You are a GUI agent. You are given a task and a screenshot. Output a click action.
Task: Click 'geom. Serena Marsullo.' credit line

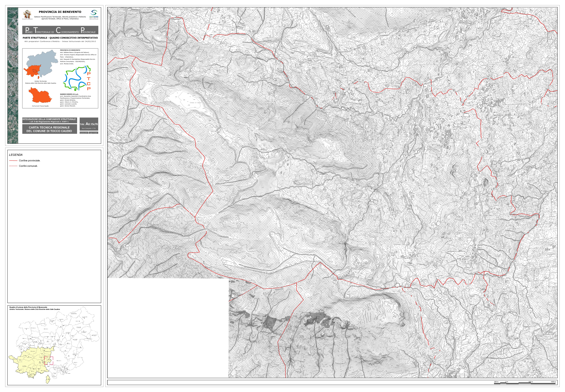pyautogui.click(x=68, y=106)
